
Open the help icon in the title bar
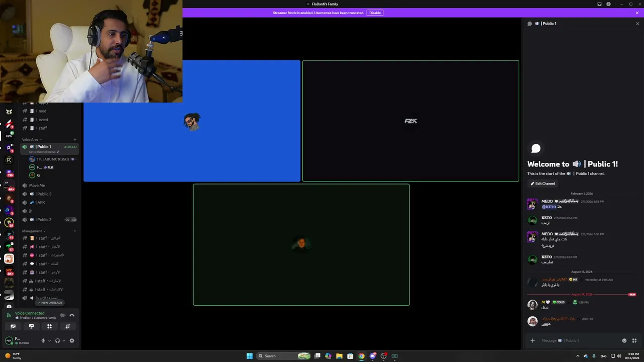point(609,4)
